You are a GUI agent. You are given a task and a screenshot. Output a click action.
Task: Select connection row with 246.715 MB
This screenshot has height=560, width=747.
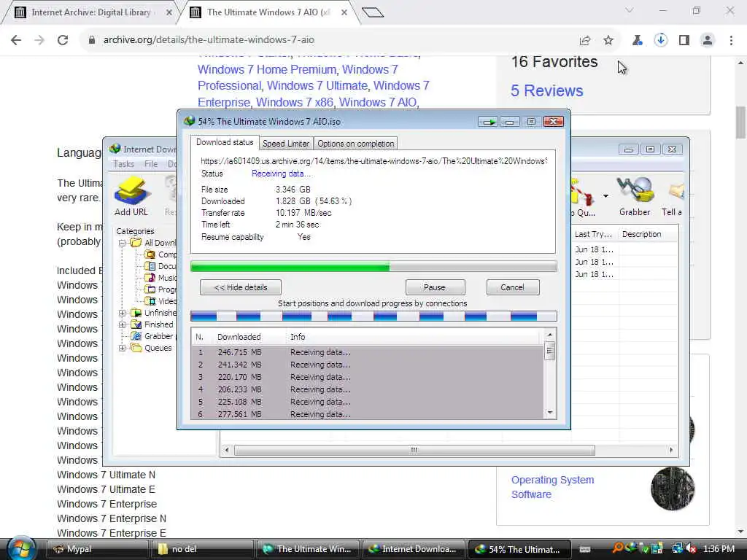(367, 352)
